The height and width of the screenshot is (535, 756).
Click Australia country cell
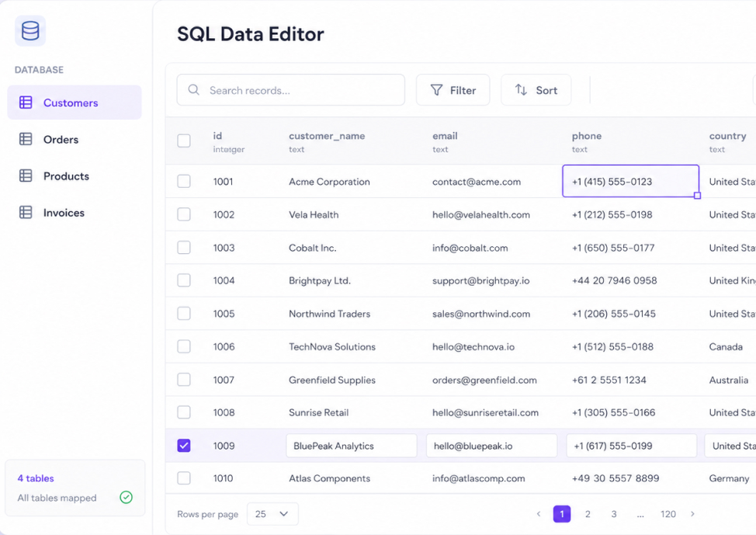pyautogui.click(x=729, y=380)
